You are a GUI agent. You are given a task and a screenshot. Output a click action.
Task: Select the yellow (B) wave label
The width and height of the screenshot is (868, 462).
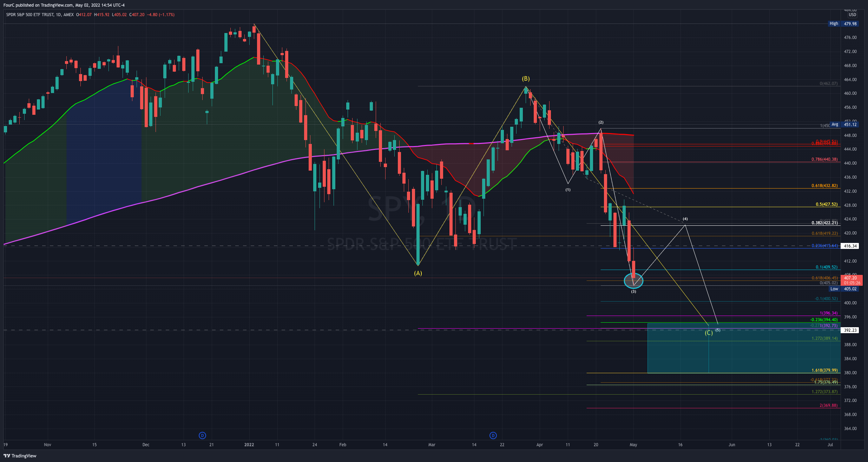click(526, 79)
